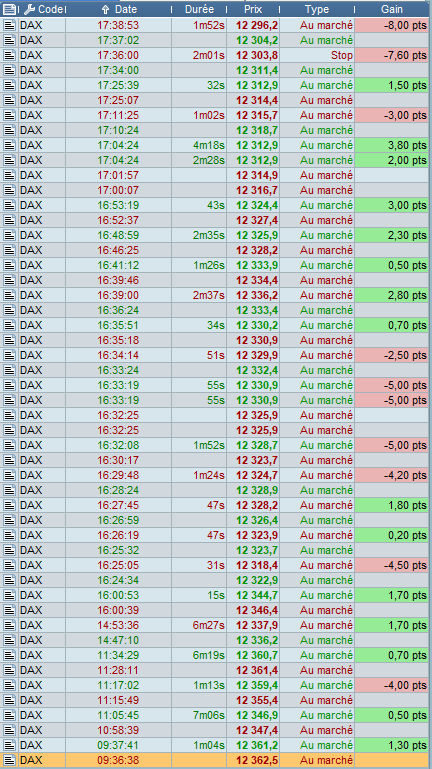Open the detail icon for the 16:27:45 order
The height and width of the screenshot is (769, 432).
[x=9, y=505]
